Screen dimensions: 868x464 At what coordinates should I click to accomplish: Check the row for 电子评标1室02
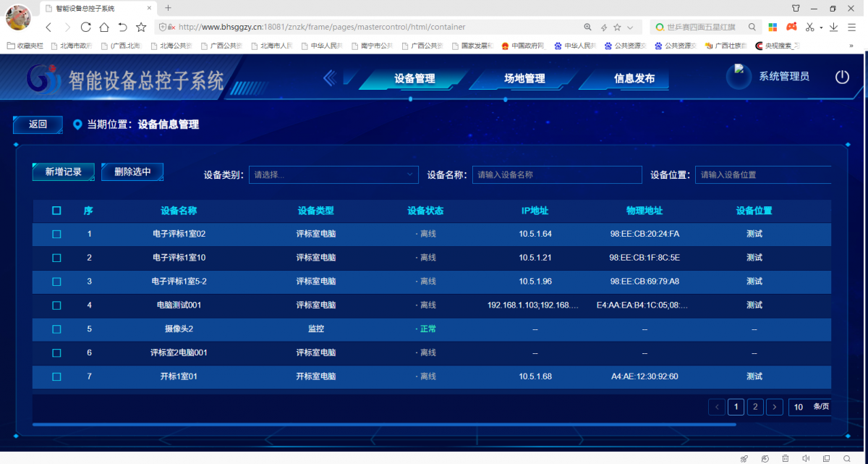point(56,234)
